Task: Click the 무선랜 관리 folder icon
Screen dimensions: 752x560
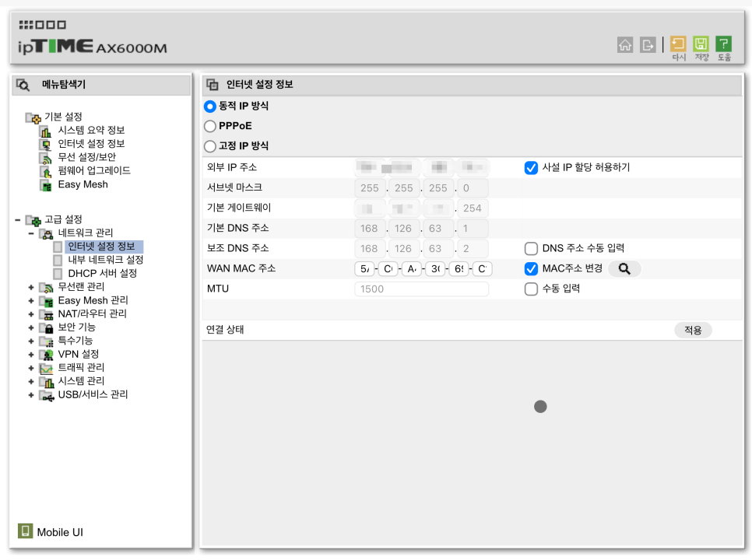Action: (x=46, y=288)
